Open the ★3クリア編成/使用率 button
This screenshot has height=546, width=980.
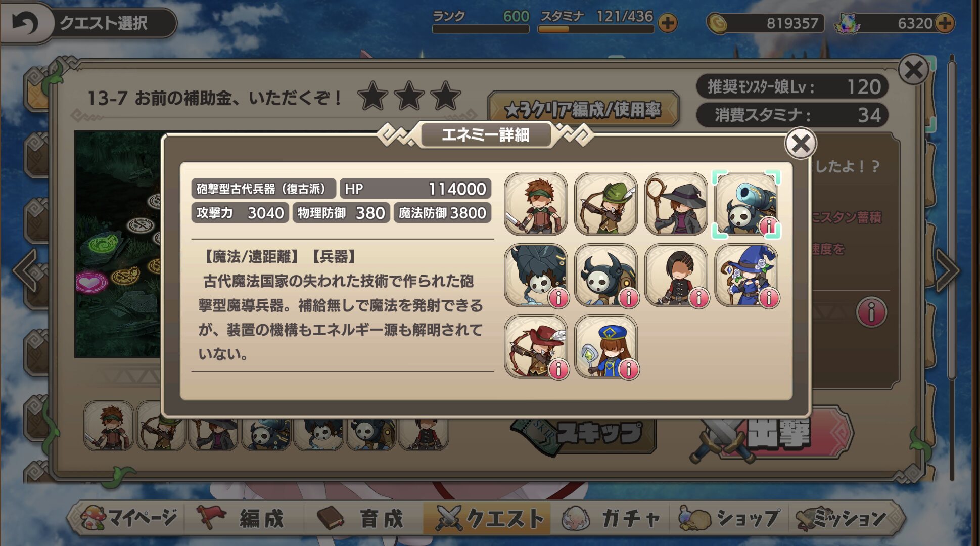583,109
